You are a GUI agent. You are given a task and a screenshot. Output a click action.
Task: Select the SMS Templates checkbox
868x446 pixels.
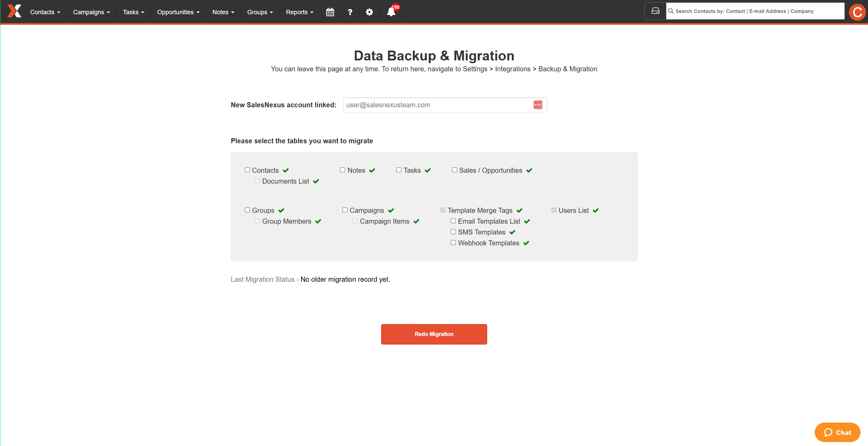coord(453,232)
